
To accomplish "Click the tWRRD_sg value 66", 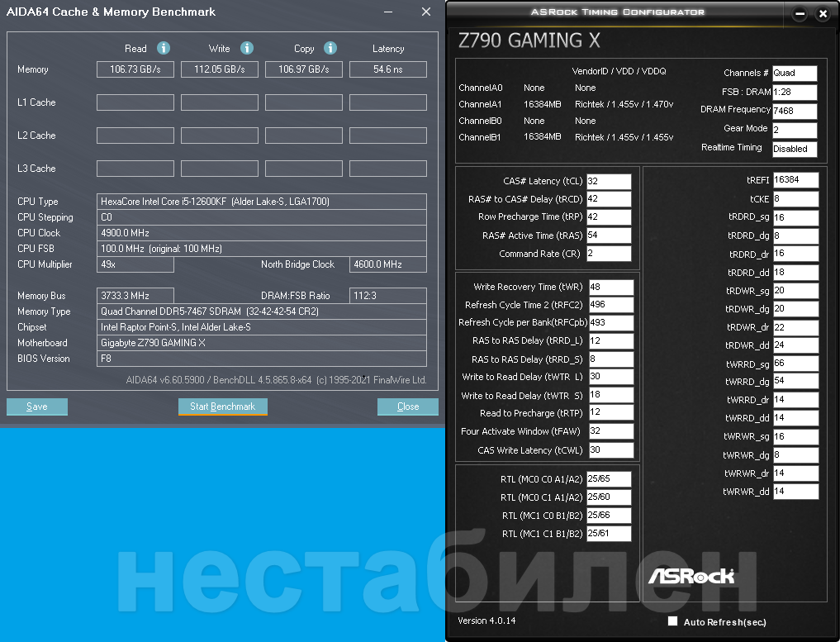I will (x=796, y=364).
